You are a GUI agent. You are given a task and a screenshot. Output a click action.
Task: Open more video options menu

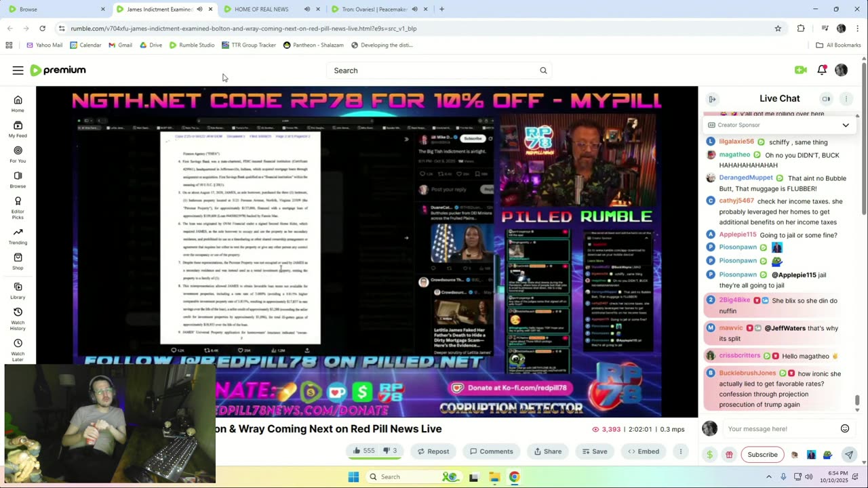pos(681,451)
